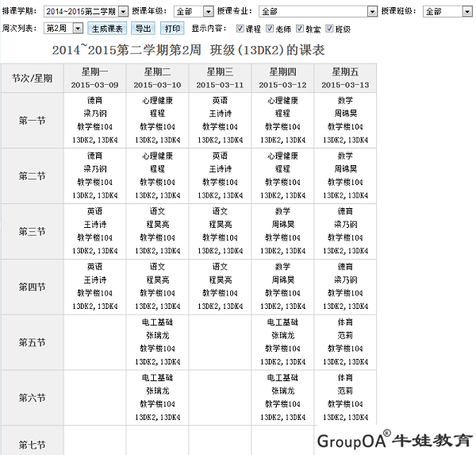476x455 pixels.
Task: Click the 节次/星期 corner header cell
Action: 33,78
